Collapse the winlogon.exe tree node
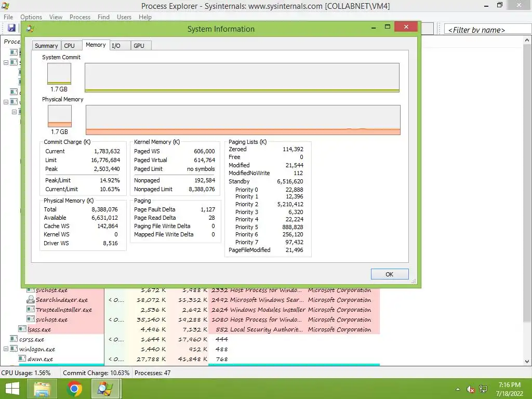The image size is (532, 399). (6, 349)
